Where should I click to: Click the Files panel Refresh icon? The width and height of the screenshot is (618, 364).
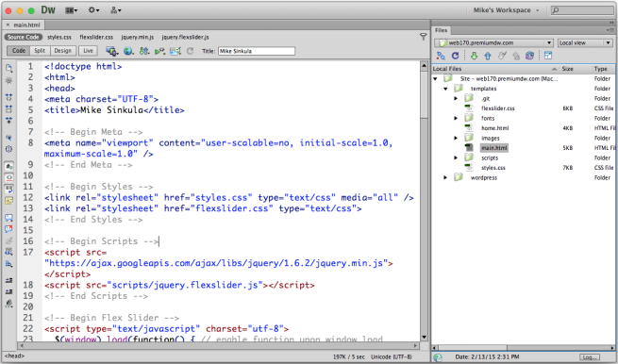click(x=455, y=56)
